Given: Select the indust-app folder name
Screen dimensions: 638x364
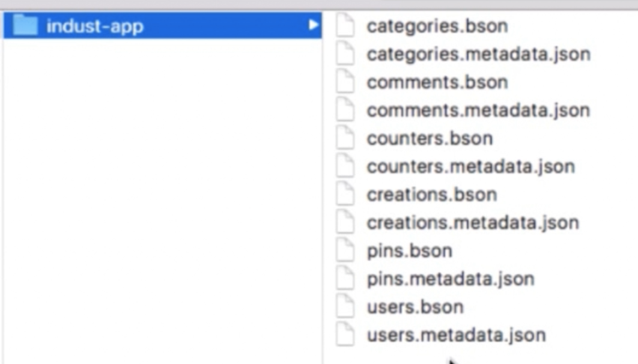Looking at the screenshot, I should 95,26.
